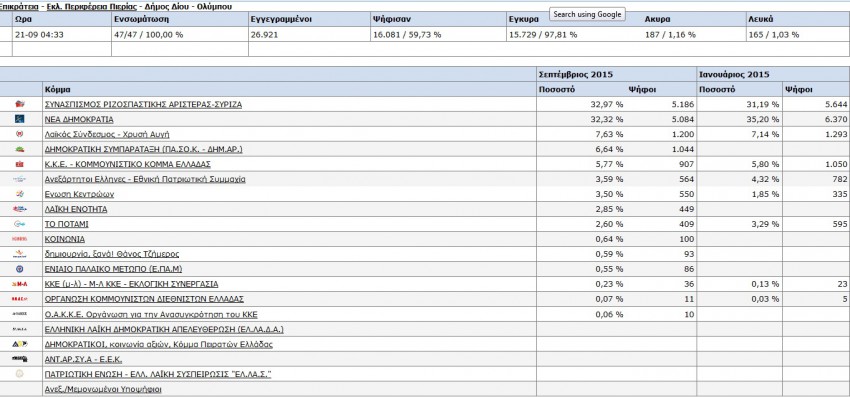Click the ΟΚΔΕ party logo icon
850x397 pixels.
pyautogui.click(x=20, y=299)
